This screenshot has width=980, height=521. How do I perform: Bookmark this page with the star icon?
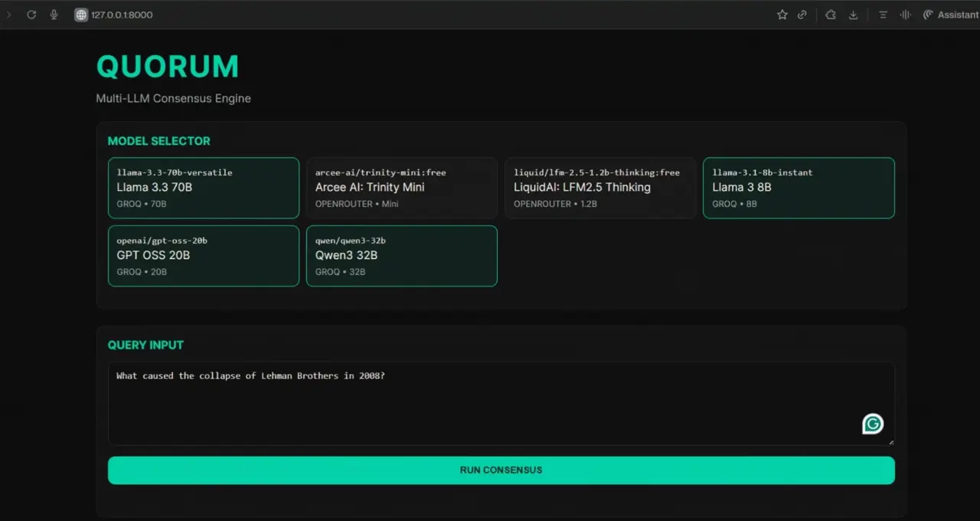(x=782, y=15)
